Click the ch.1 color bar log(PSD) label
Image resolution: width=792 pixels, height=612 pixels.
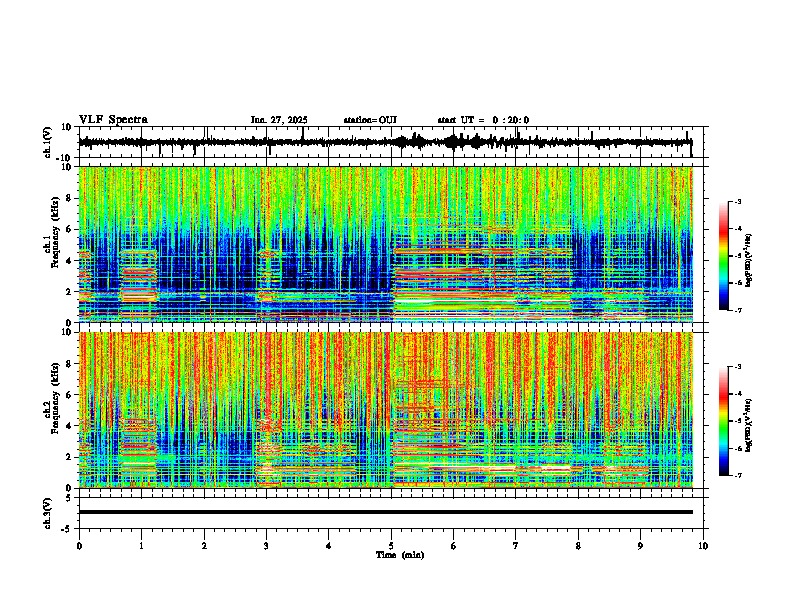(749, 261)
